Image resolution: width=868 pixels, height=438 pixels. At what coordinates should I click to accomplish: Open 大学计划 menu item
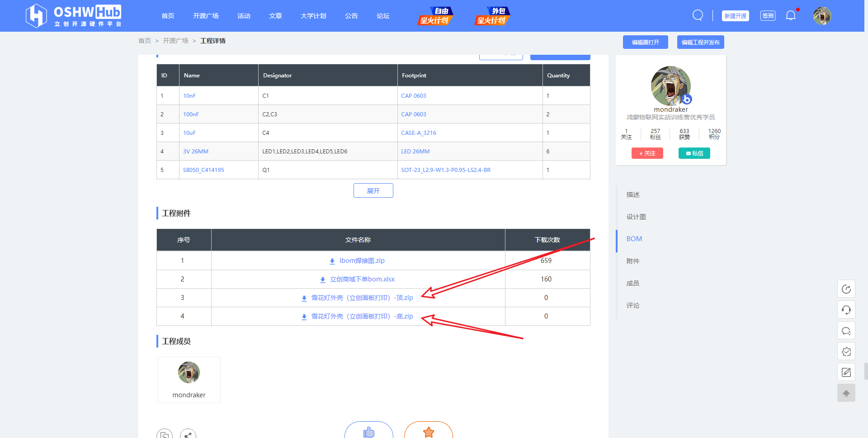tap(313, 16)
